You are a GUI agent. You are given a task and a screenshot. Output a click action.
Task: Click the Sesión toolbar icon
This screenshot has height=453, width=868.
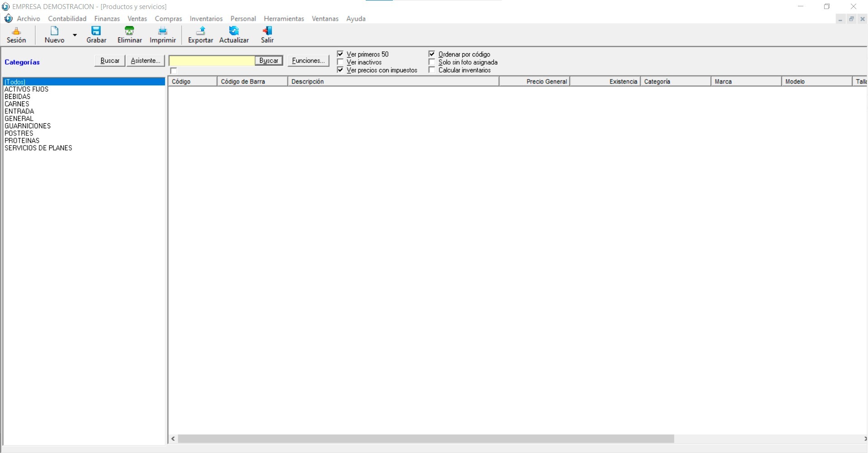16,31
